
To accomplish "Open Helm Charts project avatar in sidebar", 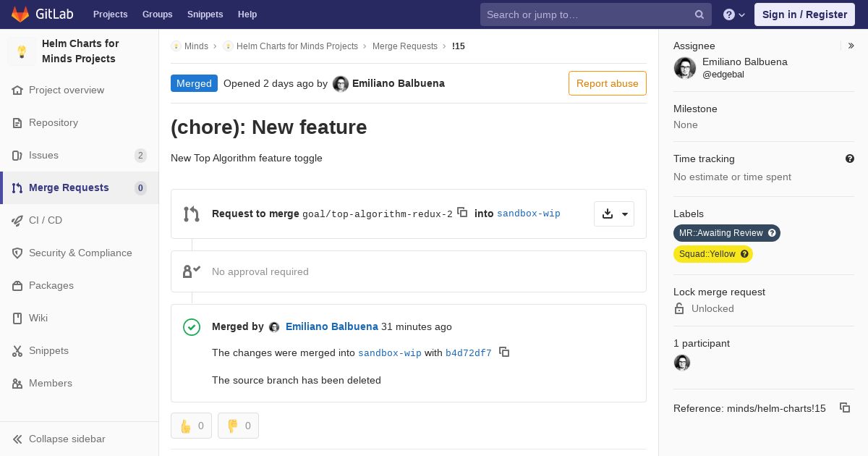I will 22,51.
